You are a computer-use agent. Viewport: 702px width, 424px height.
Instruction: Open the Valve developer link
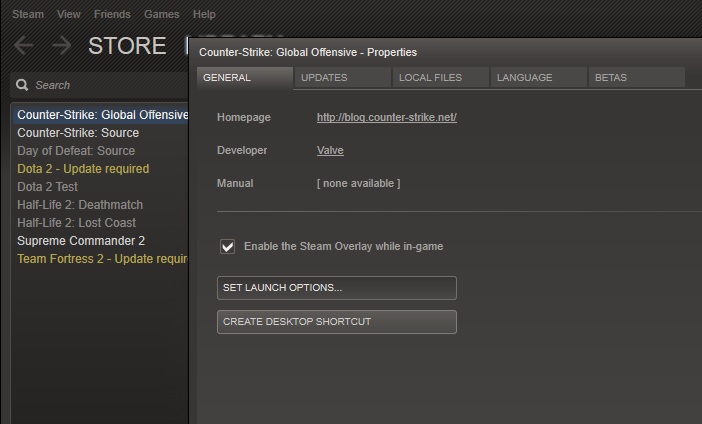tap(330, 150)
